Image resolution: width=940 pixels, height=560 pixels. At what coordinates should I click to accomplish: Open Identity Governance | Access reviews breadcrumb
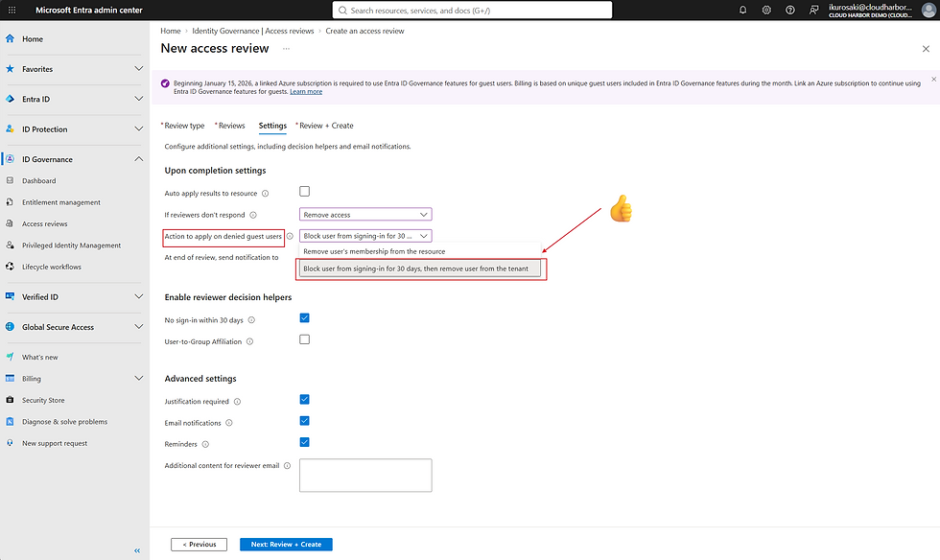pyautogui.click(x=253, y=32)
